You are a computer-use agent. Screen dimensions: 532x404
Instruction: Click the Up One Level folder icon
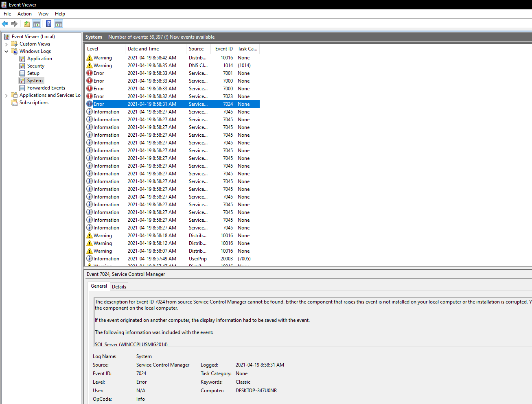coord(27,24)
